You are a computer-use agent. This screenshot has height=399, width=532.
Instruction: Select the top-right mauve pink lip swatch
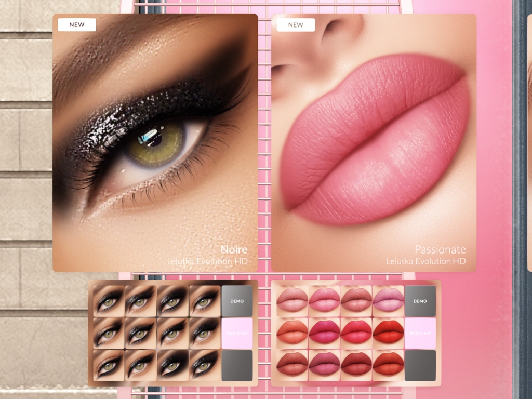pyautogui.click(x=388, y=301)
